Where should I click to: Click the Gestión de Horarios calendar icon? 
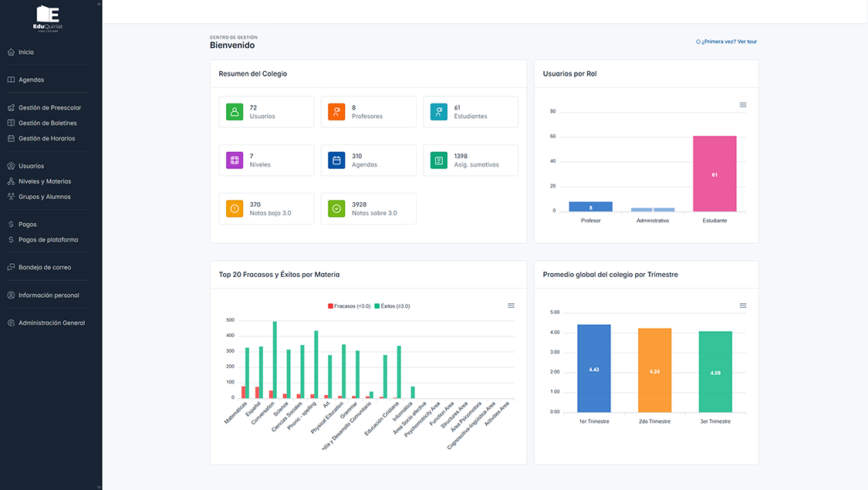point(11,138)
